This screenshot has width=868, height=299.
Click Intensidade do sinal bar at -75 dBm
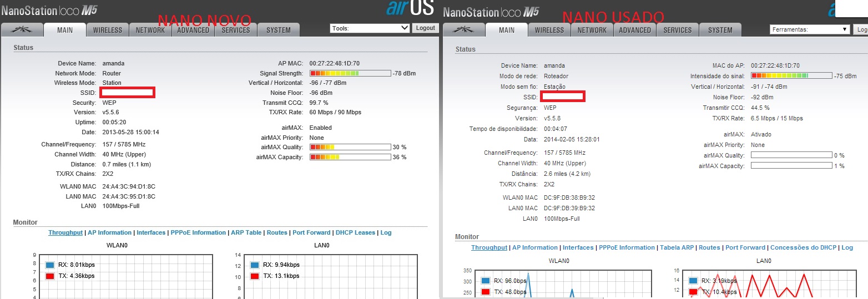click(x=791, y=76)
